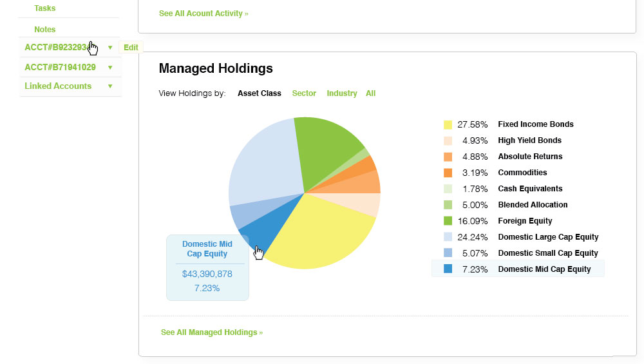Click the 27.58% percentage value
The image size is (644, 364).
pos(472,124)
